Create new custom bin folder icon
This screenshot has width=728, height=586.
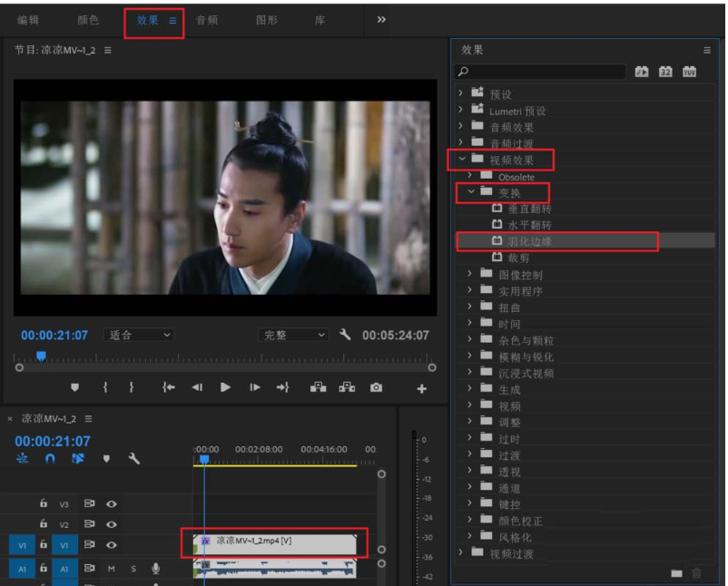click(x=675, y=572)
